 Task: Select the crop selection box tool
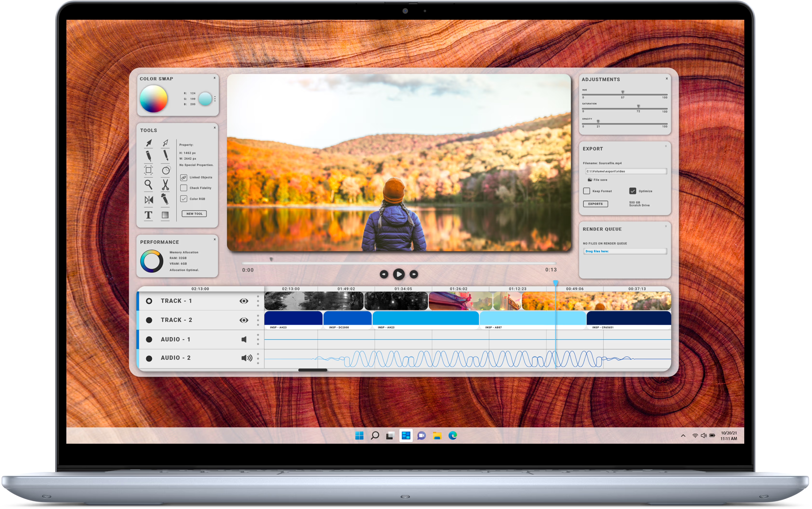pos(148,170)
